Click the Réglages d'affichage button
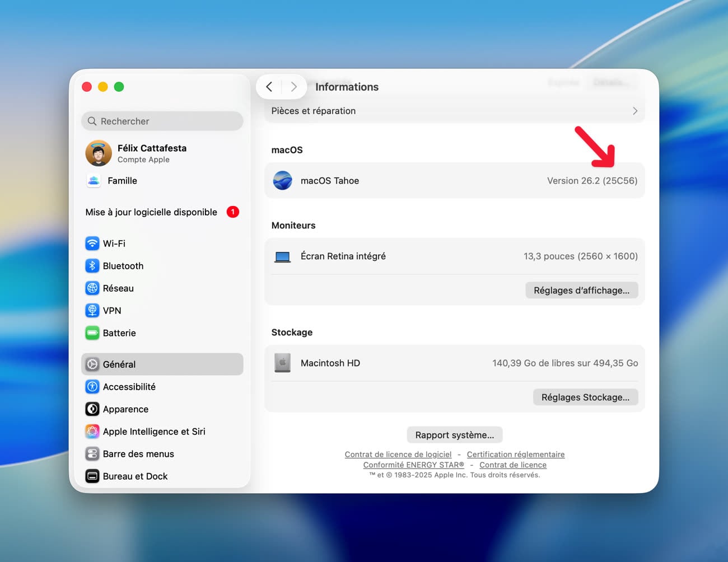Image resolution: width=728 pixels, height=562 pixels. pyautogui.click(x=581, y=291)
